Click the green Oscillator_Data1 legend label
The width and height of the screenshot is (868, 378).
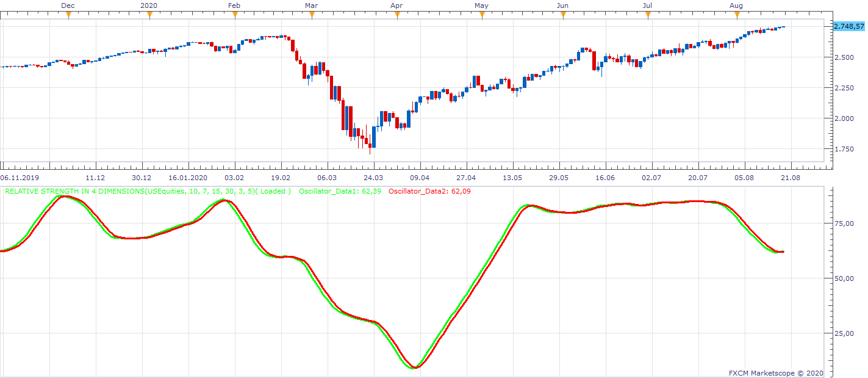coord(340,191)
